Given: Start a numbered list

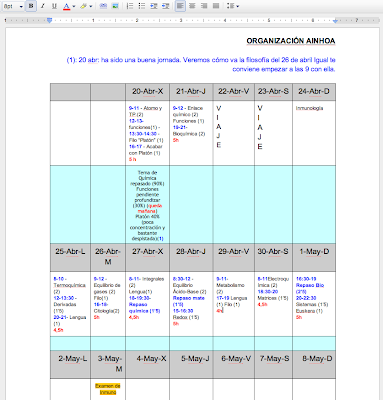Looking at the screenshot, I should (x=130, y=6).
